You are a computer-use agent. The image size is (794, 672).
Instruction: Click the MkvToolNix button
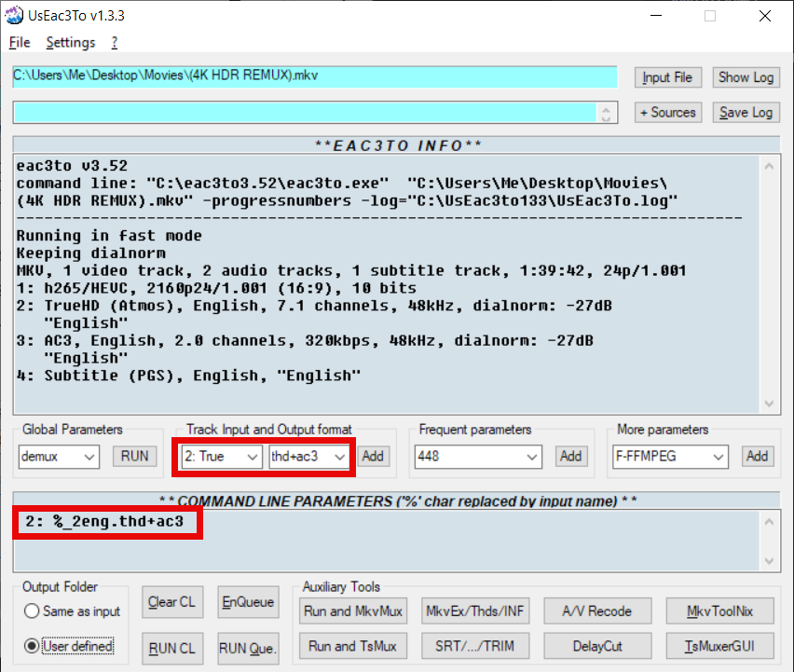[x=719, y=611]
